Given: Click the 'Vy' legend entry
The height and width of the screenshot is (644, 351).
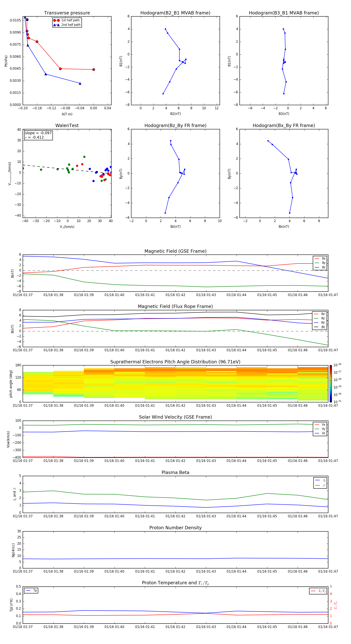Looking at the screenshot, I should 320,429.
